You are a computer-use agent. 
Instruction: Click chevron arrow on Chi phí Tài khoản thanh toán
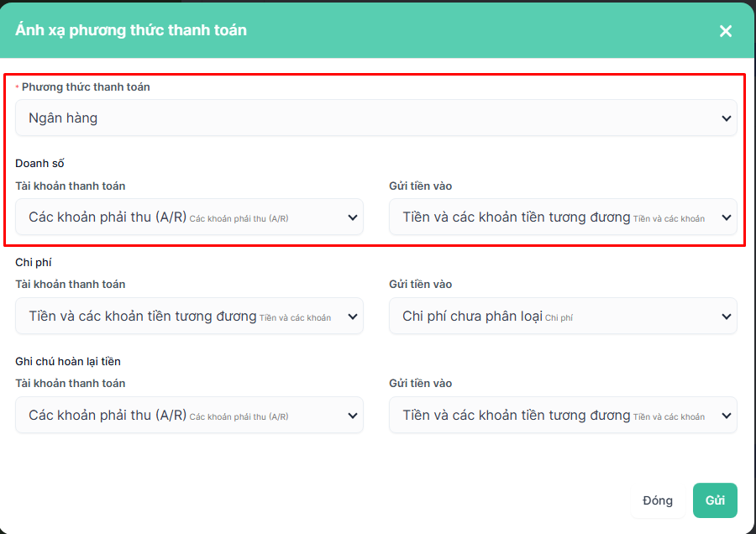(x=353, y=317)
